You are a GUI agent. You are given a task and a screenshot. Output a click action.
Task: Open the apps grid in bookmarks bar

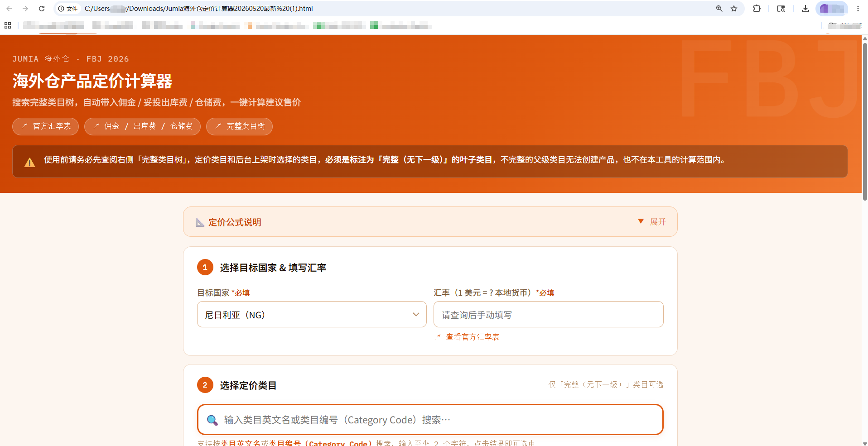(x=8, y=25)
